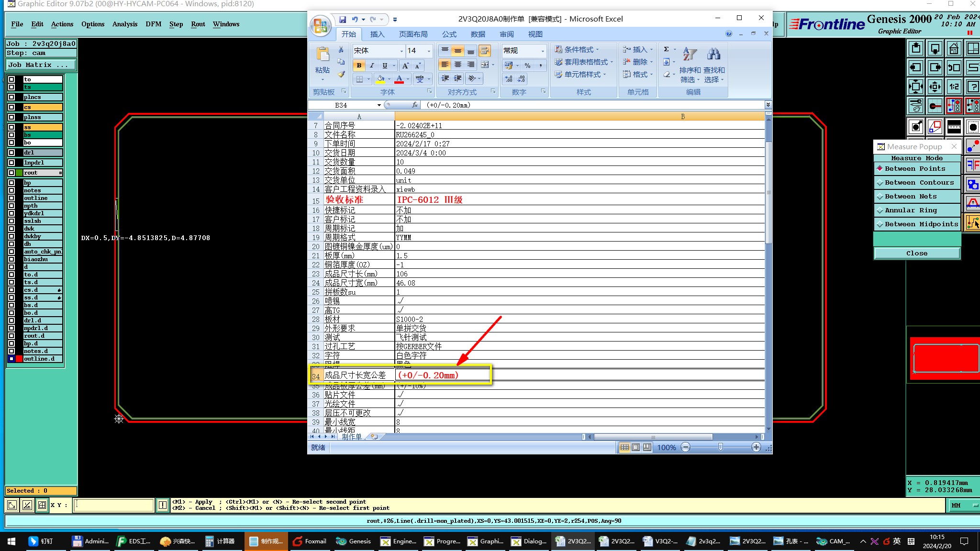Open number format 常规 dropdown
The width and height of the screenshot is (980, 551).
(542, 51)
